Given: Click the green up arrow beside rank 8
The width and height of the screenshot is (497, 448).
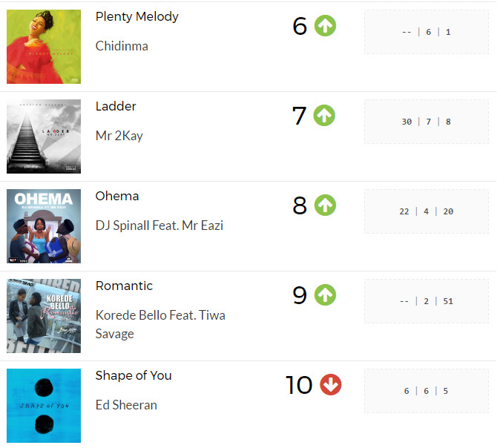Looking at the screenshot, I should [x=325, y=205].
